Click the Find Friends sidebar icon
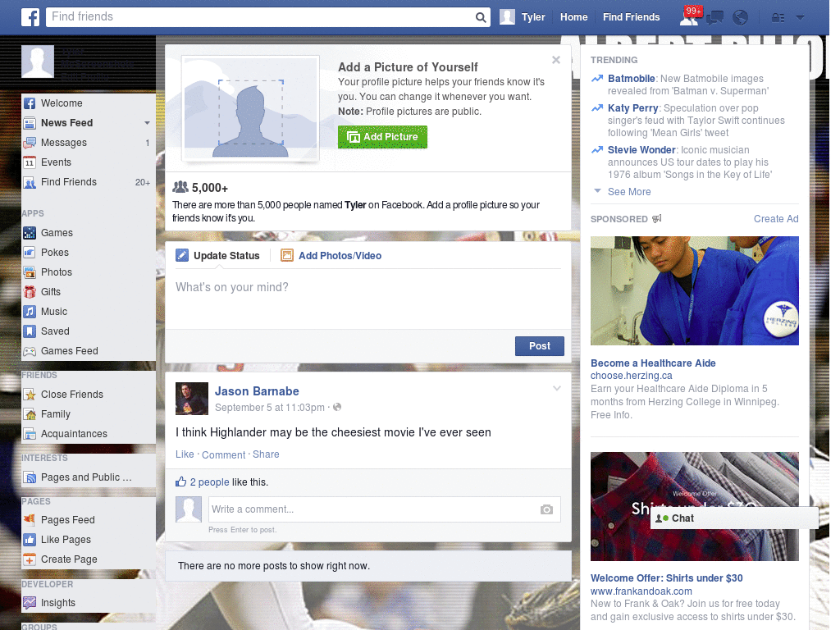840x630 pixels. click(30, 182)
